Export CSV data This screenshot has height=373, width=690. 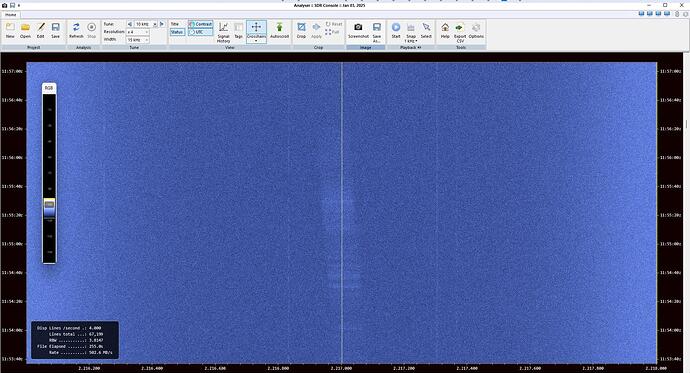pos(460,33)
